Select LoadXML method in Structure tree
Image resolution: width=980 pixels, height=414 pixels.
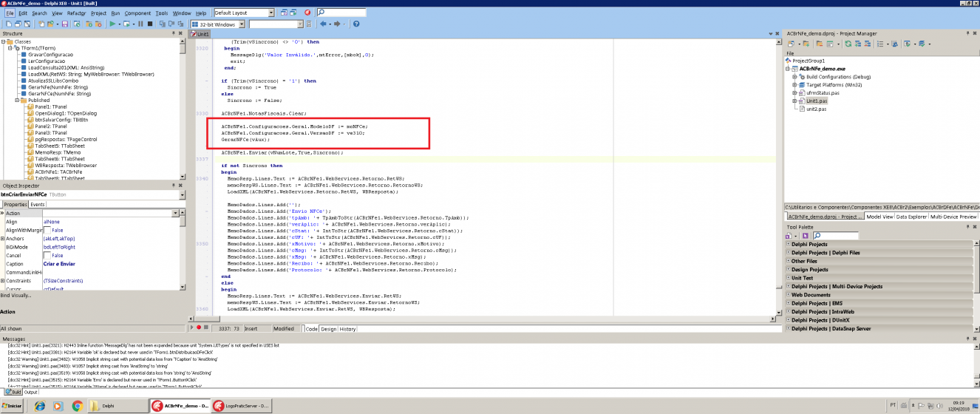(91, 74)
